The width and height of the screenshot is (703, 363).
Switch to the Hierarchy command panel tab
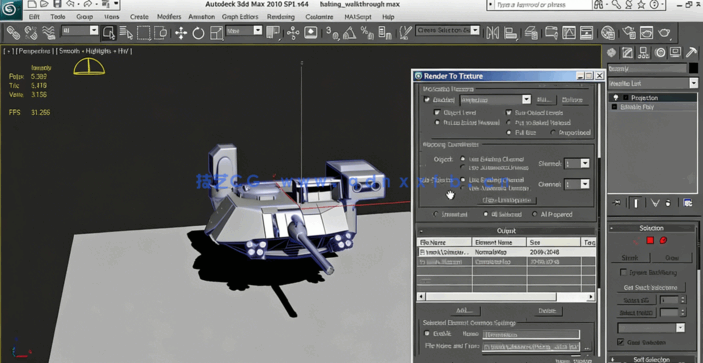pyautogui.click(x=643, y=53)
